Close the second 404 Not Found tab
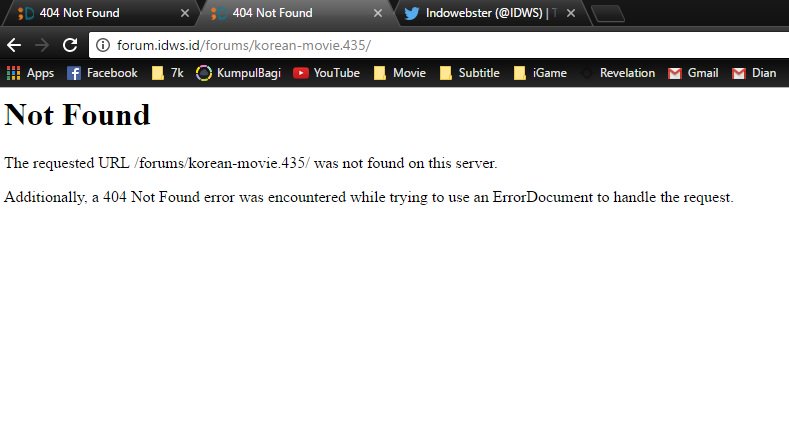Screen dimensions: 789x421 (x=378, y=13)
